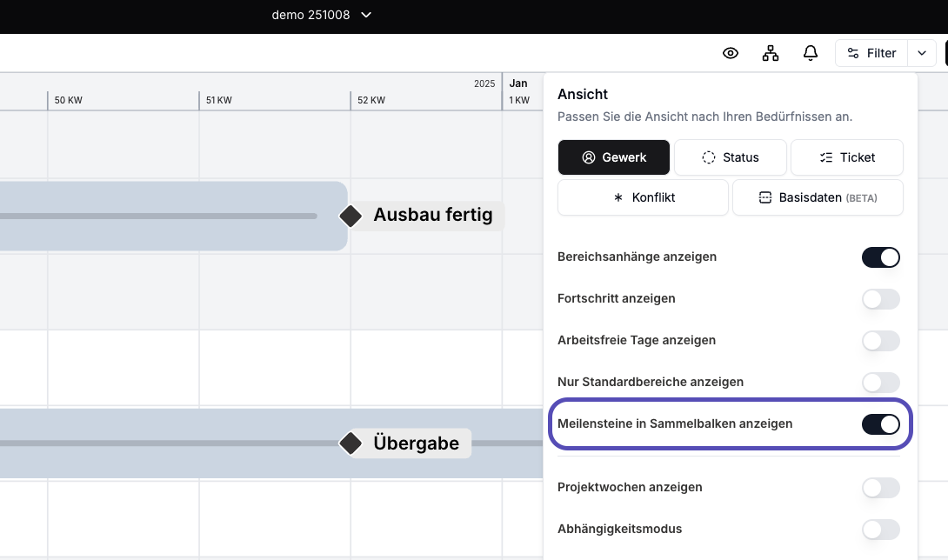
Task: Switch view to Gewerk
Action: pyautogui.click(x=614, y=157)
